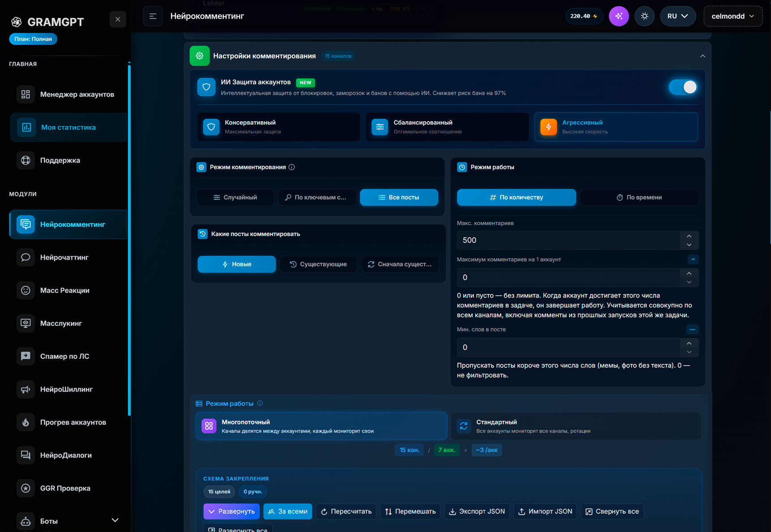Click infinity icon for per-account limit

coord(693,260)
